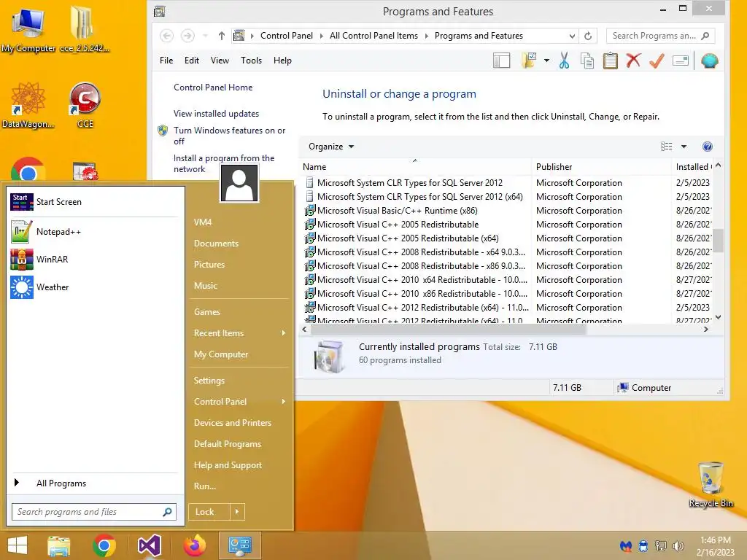Open the view options dropdown arrow
The width and height of the screenshot is (747, 560).
684,147
